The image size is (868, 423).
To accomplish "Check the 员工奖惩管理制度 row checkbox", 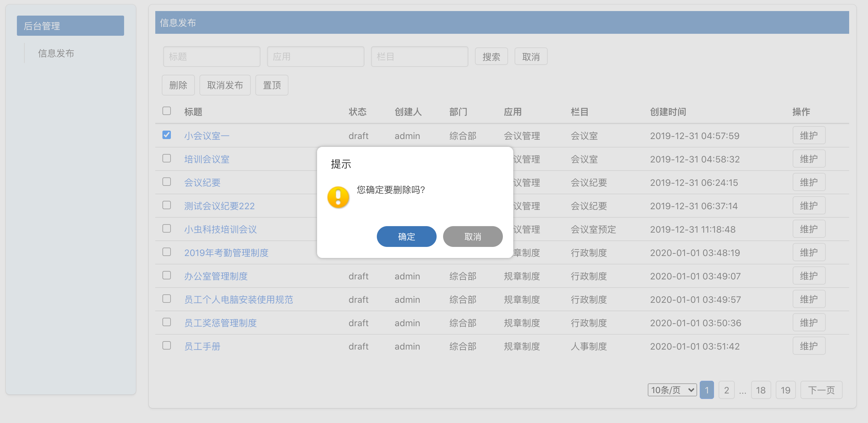I will click(166, 322).
